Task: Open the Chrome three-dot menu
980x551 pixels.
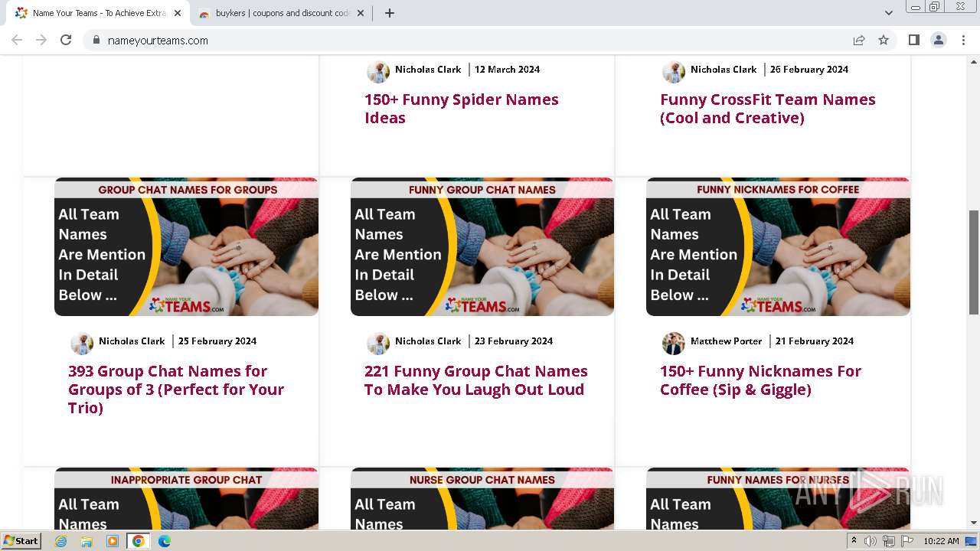Action: click(963, 40)
